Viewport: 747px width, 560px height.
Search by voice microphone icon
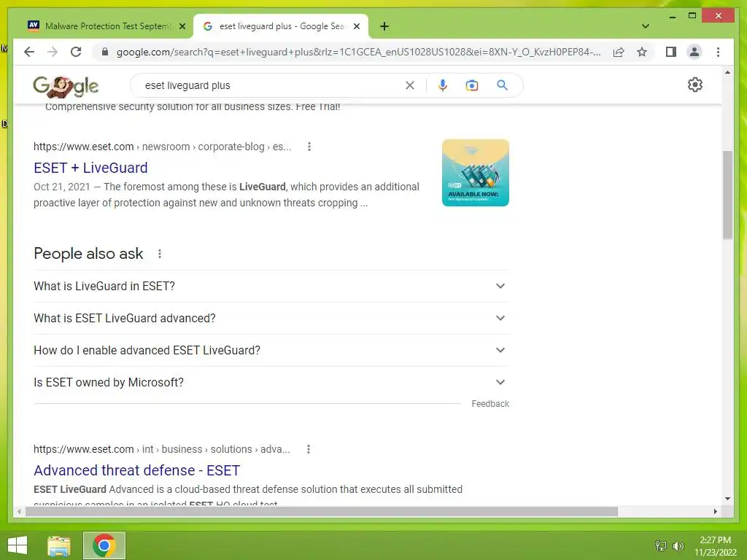tap(443, 85)
